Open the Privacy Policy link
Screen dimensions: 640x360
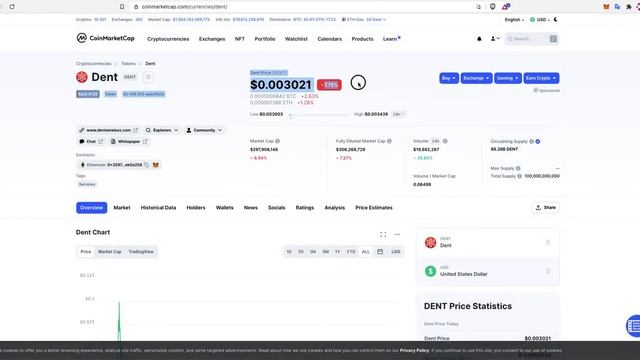pyautogui.click(x=414, y=350)
